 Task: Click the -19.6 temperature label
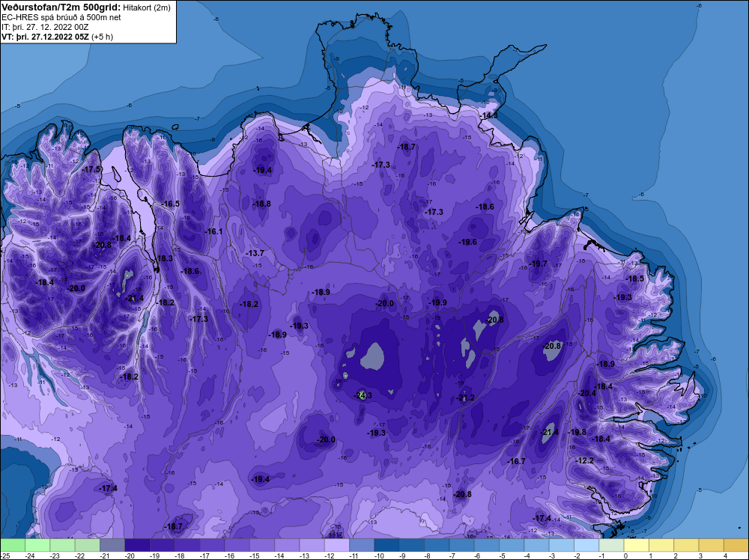coord(467,242)
